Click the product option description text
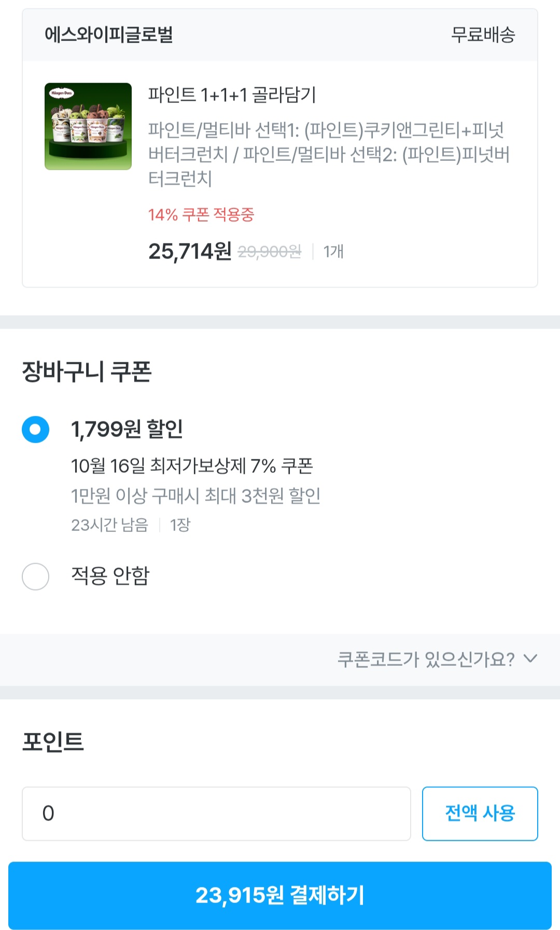560x930 pixels. [x=328, y=154]
